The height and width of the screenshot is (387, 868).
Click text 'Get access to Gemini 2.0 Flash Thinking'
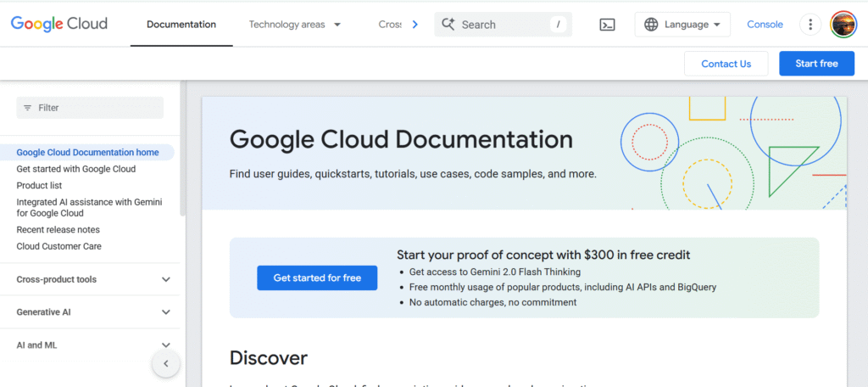point(495,272)
